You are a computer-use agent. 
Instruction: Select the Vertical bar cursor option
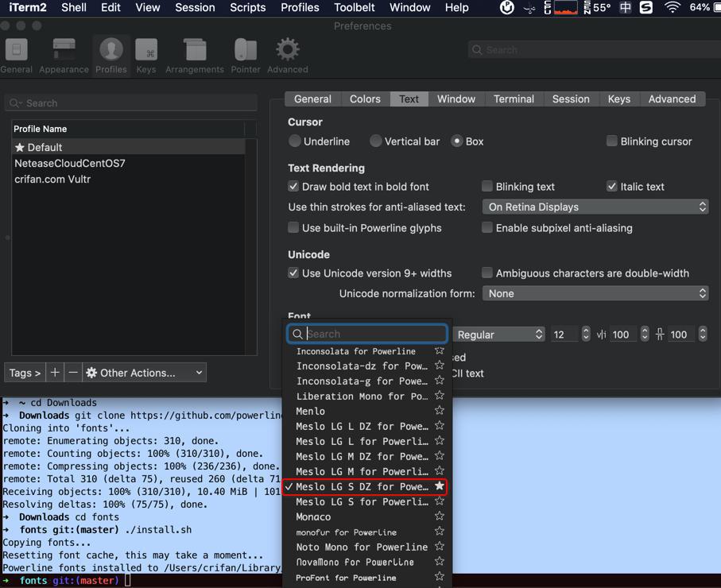pos(376,141)
